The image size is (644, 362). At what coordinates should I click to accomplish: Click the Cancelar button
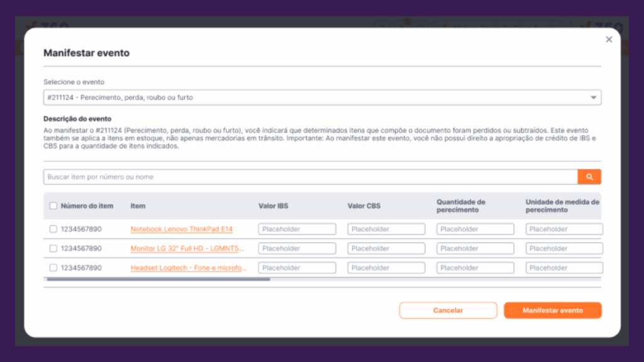click(x=448, y=310)
